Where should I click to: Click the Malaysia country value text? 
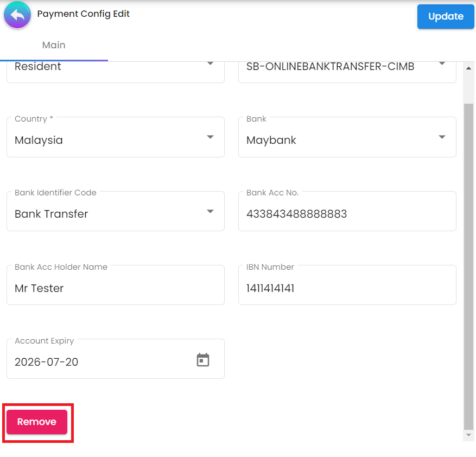[39, 140]
